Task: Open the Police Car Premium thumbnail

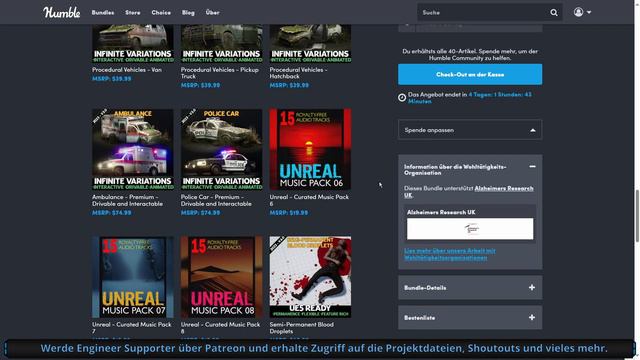Action: point(222,149)
